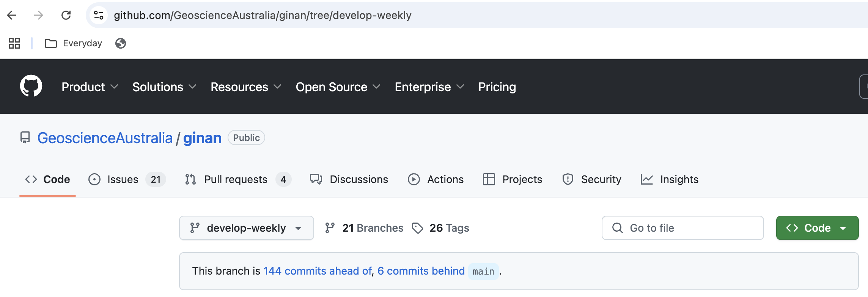
Task: Open the 144 commits ahead of link
Action: (318, 271)
